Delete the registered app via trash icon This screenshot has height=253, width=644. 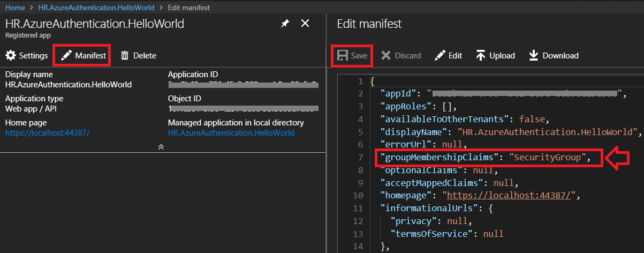pos(138,55)
